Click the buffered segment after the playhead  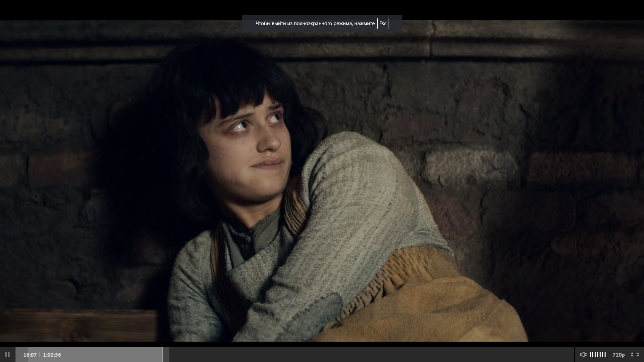tap(166, 355)
